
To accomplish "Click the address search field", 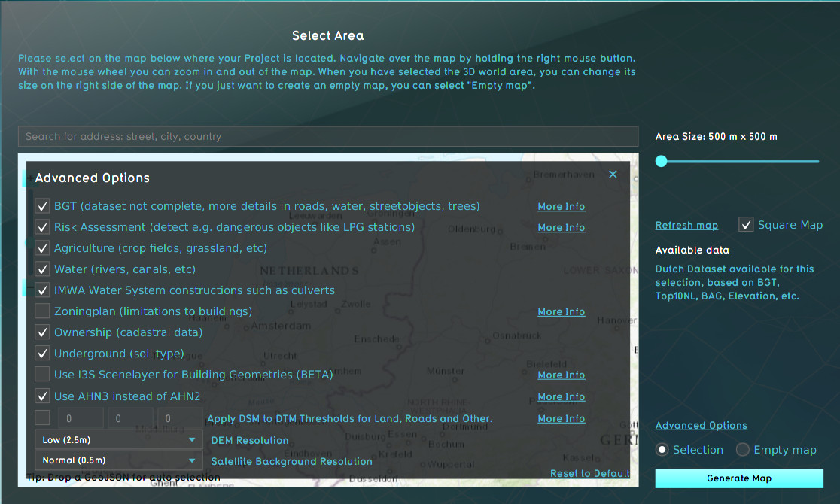I will click(x=327, y=137).
